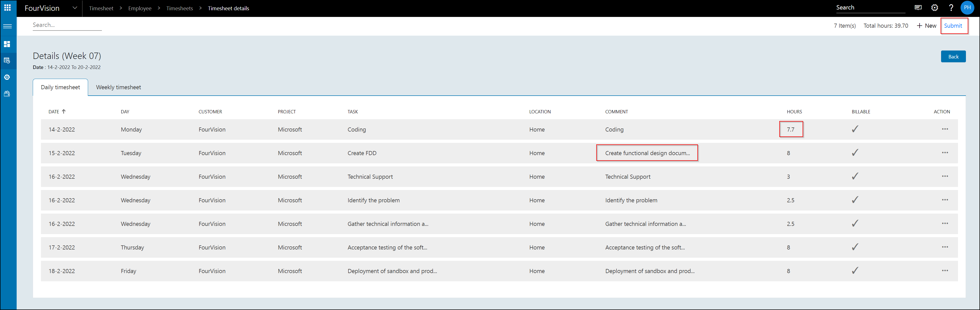Click the 18-2-2022 date cell
The width and height of the screenshot is (980, 310).
click(x=62, y=271)
